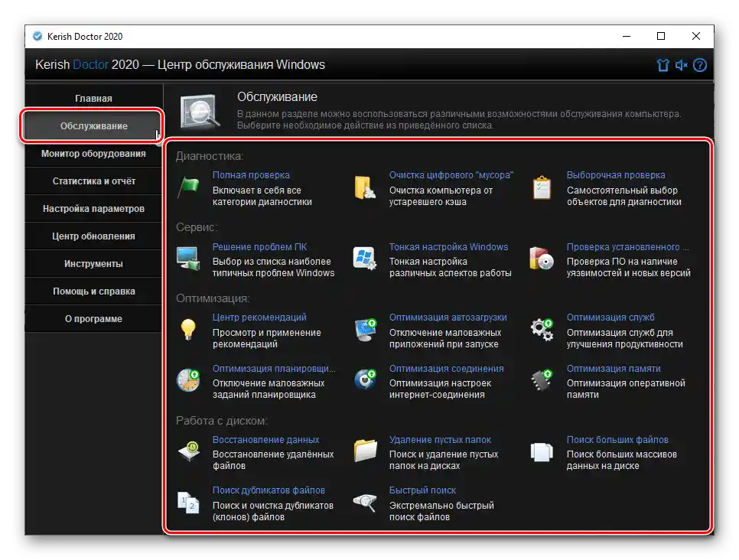Click the monitor icon for Решение проблем ПК
739x560 pixels.
click(188, 259)
